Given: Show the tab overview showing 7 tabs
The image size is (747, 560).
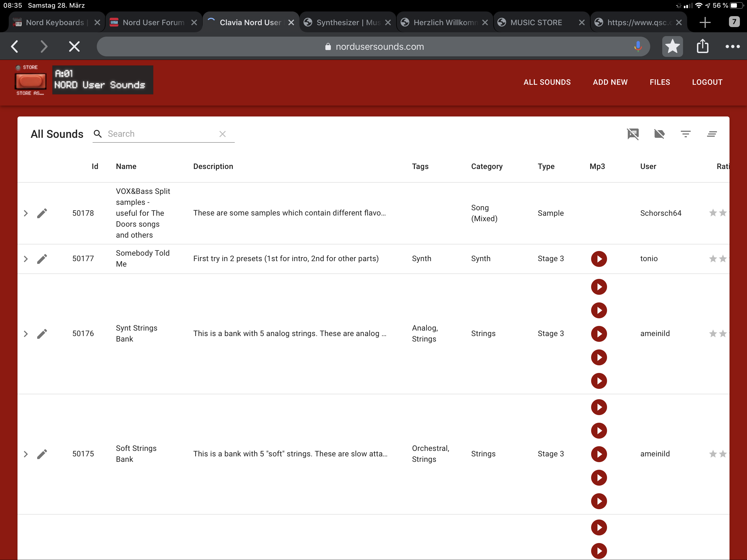Looking at the screenshot, I should pyautogui.click(x=734, y=22).
